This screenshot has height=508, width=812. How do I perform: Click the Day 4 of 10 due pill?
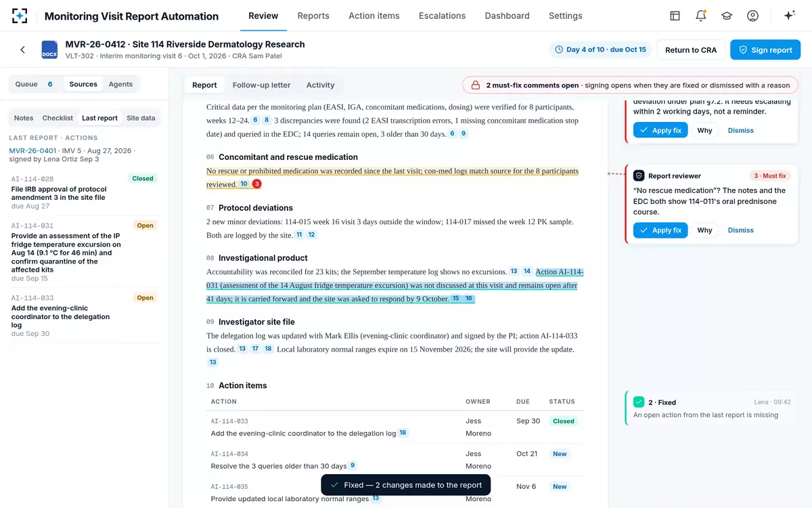coord(600,49)
